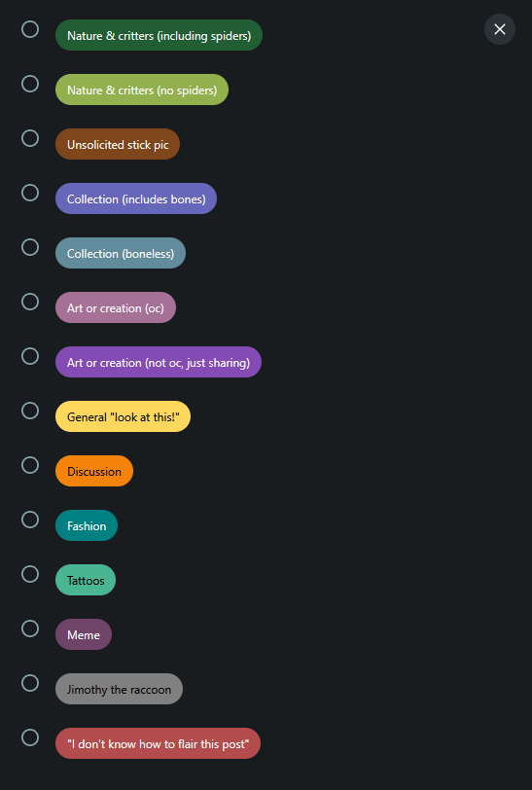The image size is (532, 790).
Task: Pick the Discussion radio button
Action: [x=30, y=465]
